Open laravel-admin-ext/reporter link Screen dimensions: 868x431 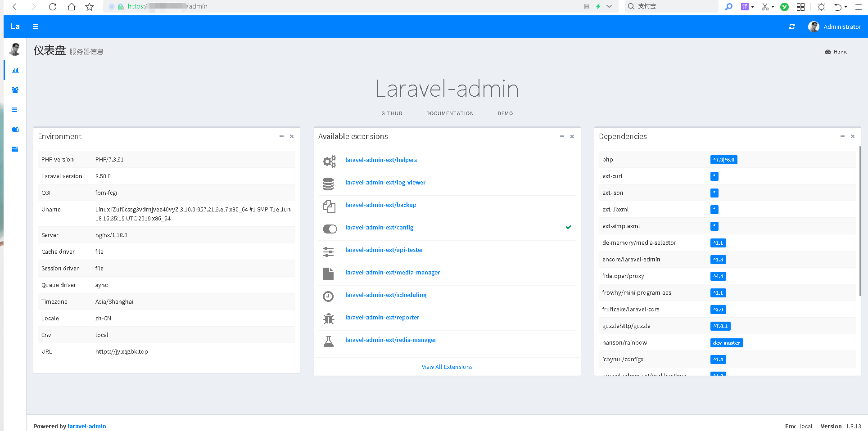point(382,317)
